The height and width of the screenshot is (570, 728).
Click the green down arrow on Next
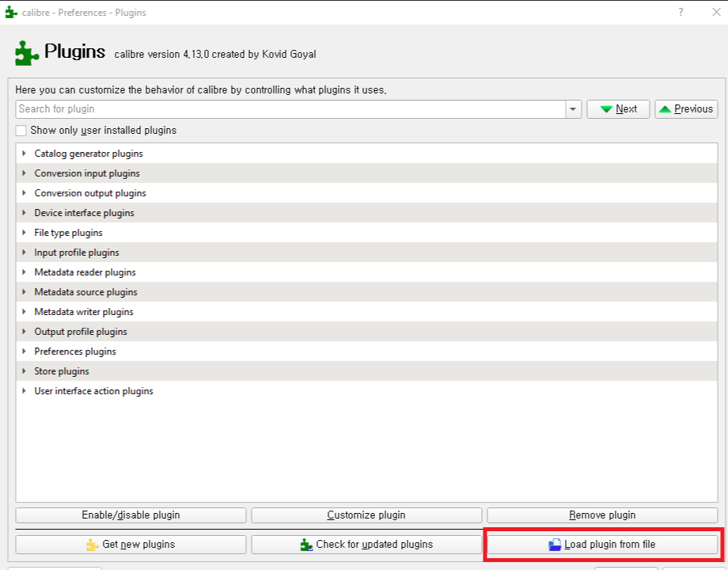[606, 109]
